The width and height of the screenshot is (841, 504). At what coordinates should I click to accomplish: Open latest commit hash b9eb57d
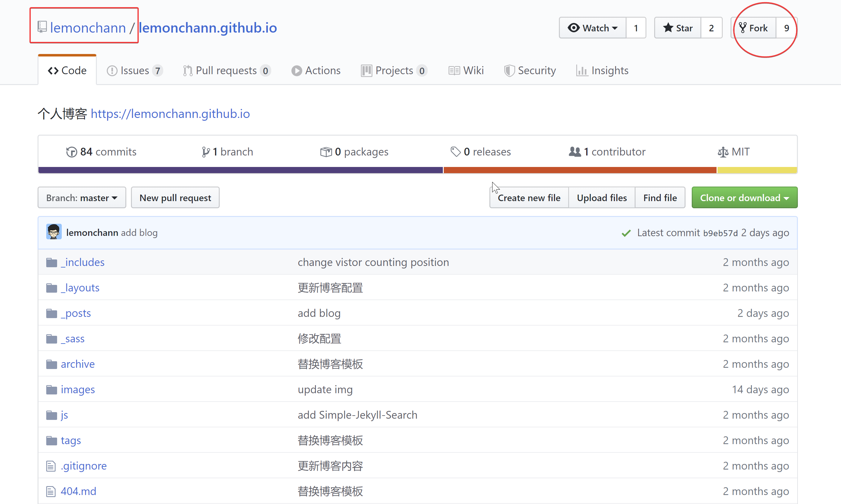721,233
